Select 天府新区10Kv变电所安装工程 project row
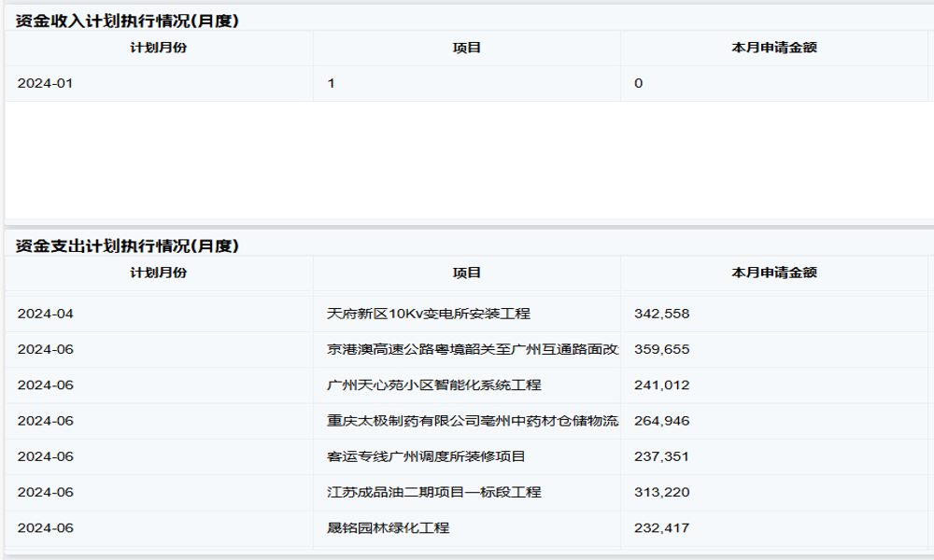934x560 pixels. click(429, 314)
